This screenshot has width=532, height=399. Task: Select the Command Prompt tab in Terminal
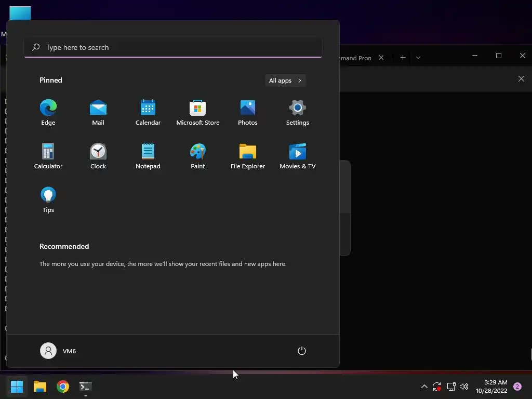[x=355, y=58]
